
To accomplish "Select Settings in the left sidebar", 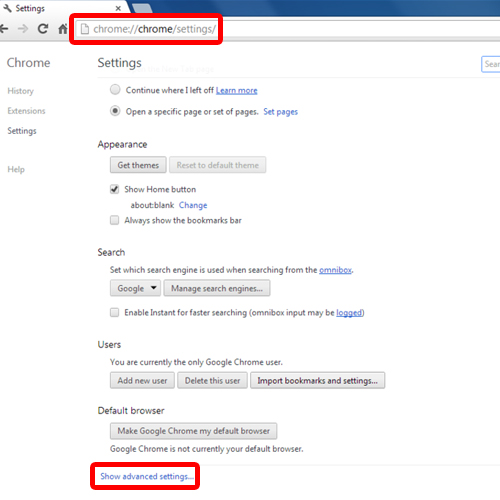I will coord(22,131).
